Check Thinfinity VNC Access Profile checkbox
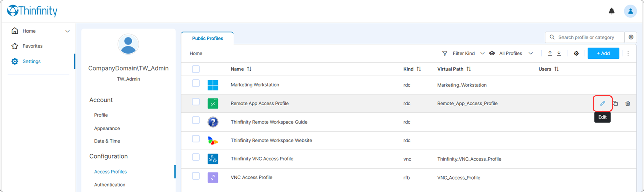This screenshot has width=644, height=192. [x=196, y=157]
